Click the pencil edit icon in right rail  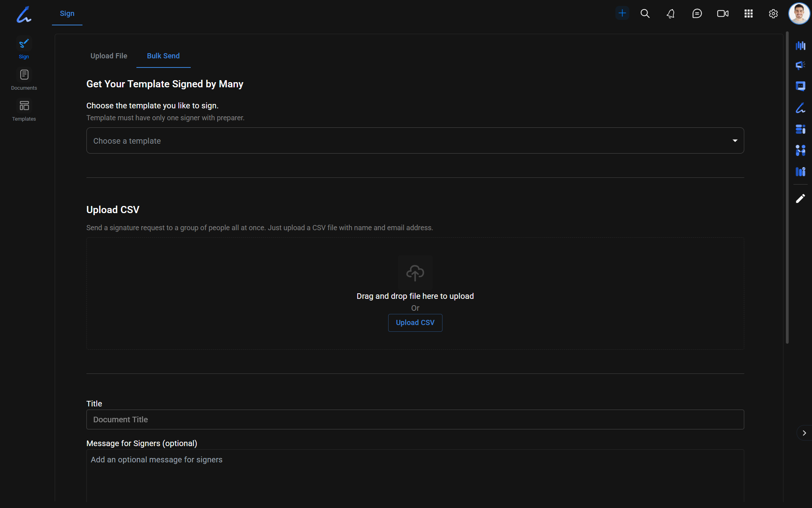click(x=800, y=198)
